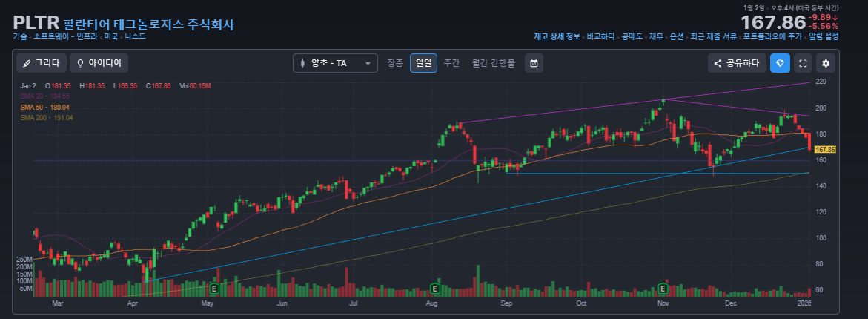Image resolution: width=868 pixels, height=319 pixels.
Task: Click the 아이디어 ideas button
Action: point(99,63)
